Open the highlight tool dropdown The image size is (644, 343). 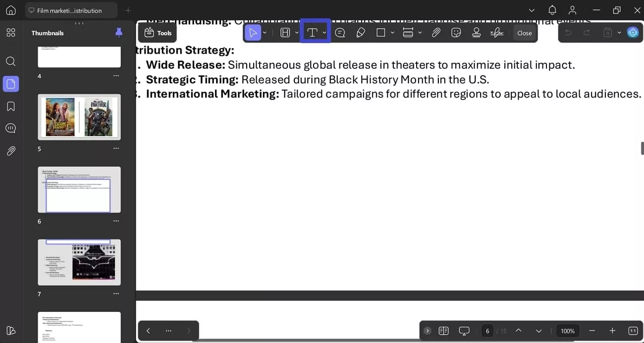(297, 32)
